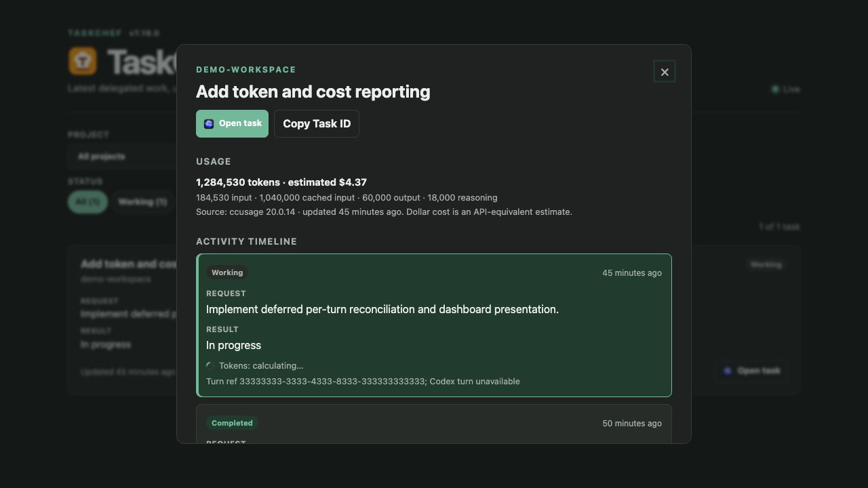Click the Working badge on the background task card
The width and height of the screenshot is (868, 488).
[766, 264]
